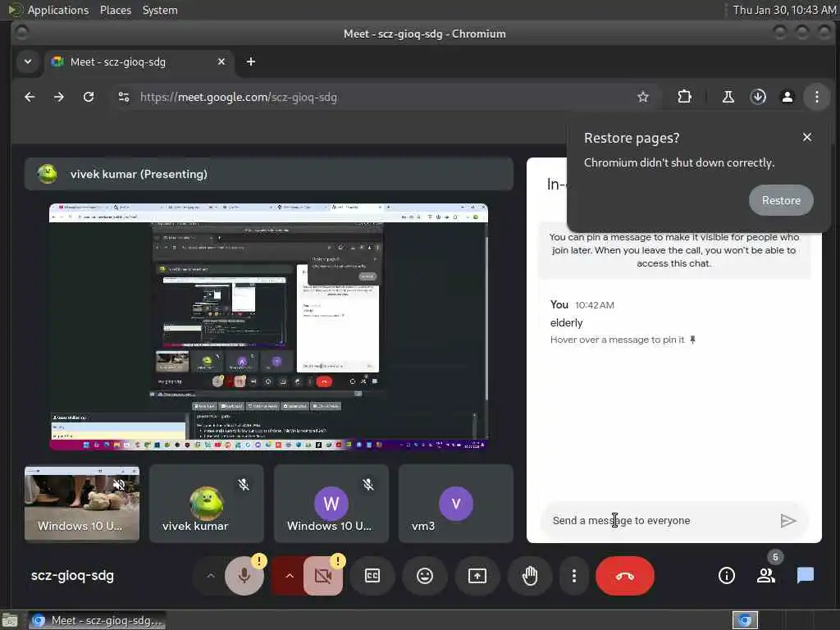
Task: Close the Meet - scz-gioq-sdg tab
Action: [221, 62]
